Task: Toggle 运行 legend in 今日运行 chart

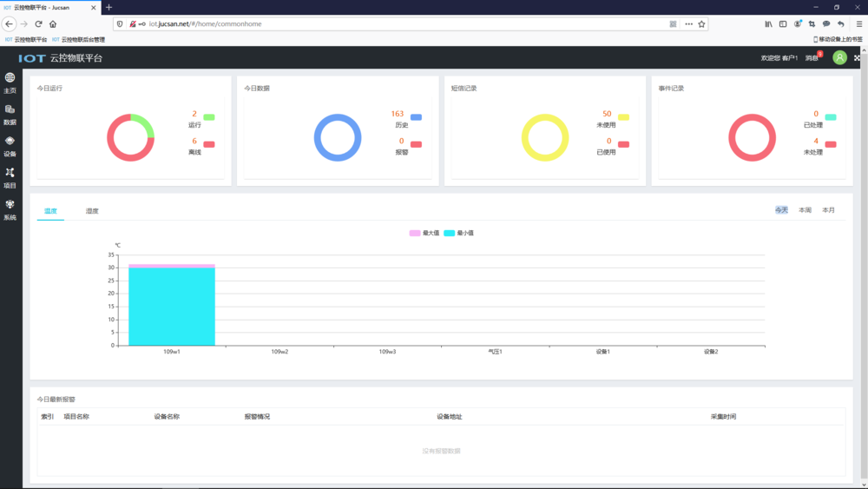Action: coord(208,117)
